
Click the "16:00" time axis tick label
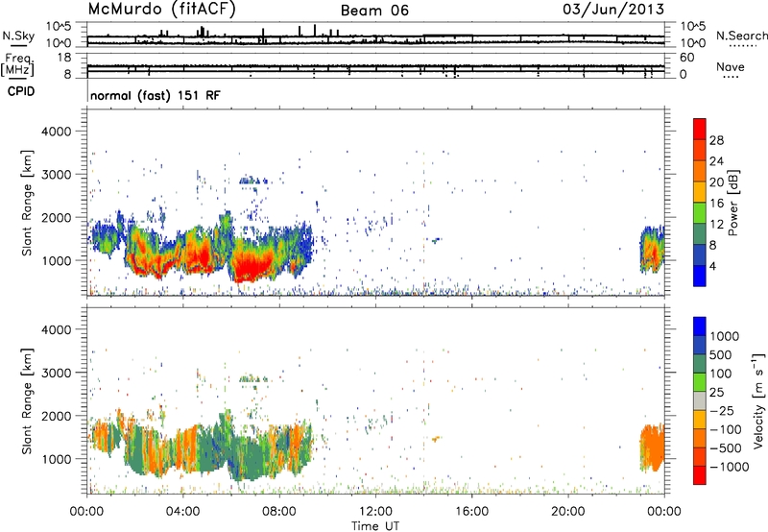pyautogui.click(x=471, y=512)
